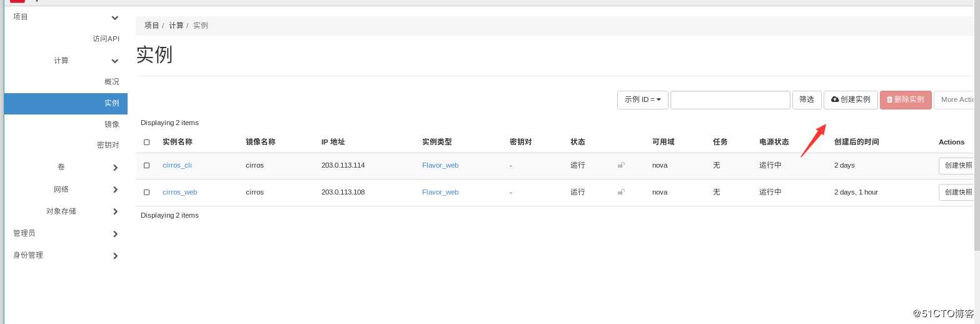Open Flavor_web link in cirros_web row
This screenshot has height=324, width=980.
pyautogui.click(x=440, y=192)
